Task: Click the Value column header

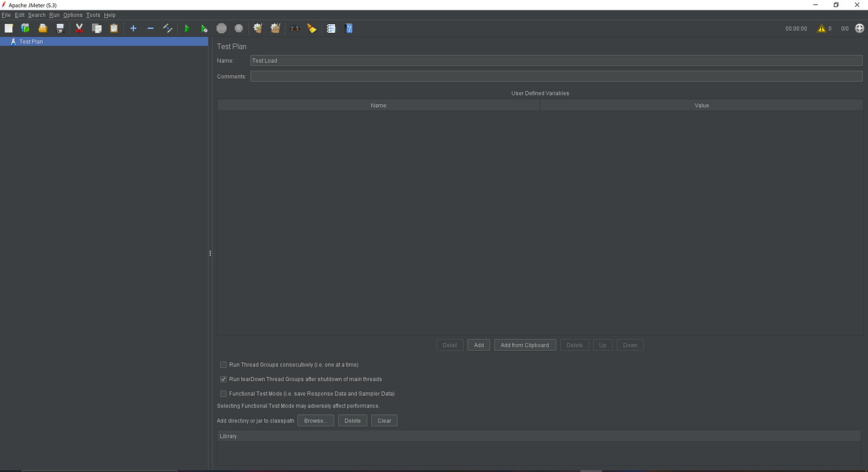Action: (702, 105)
